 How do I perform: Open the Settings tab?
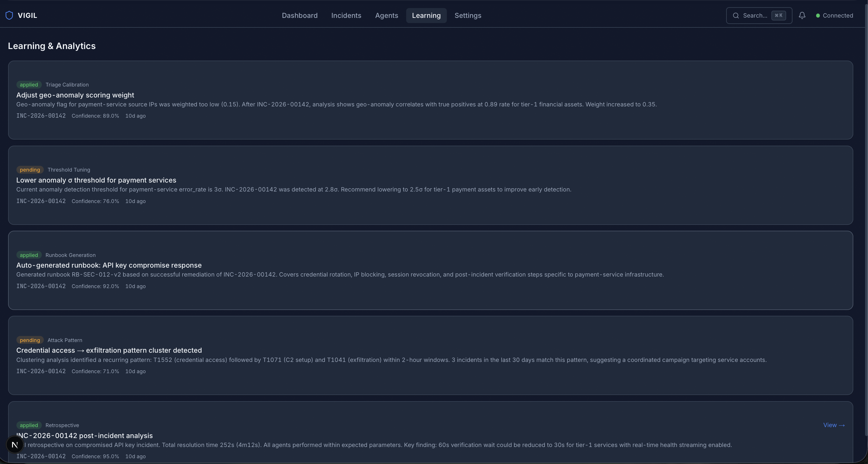(x=468, y=16)
